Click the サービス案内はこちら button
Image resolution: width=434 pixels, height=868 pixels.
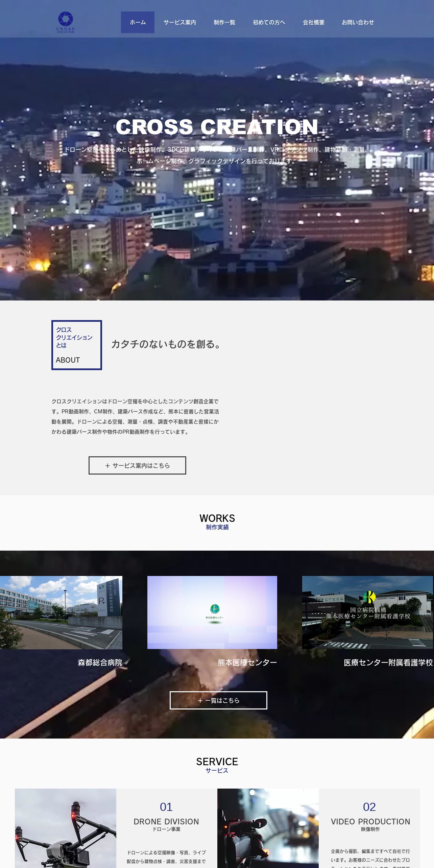[x=137, y=465]
